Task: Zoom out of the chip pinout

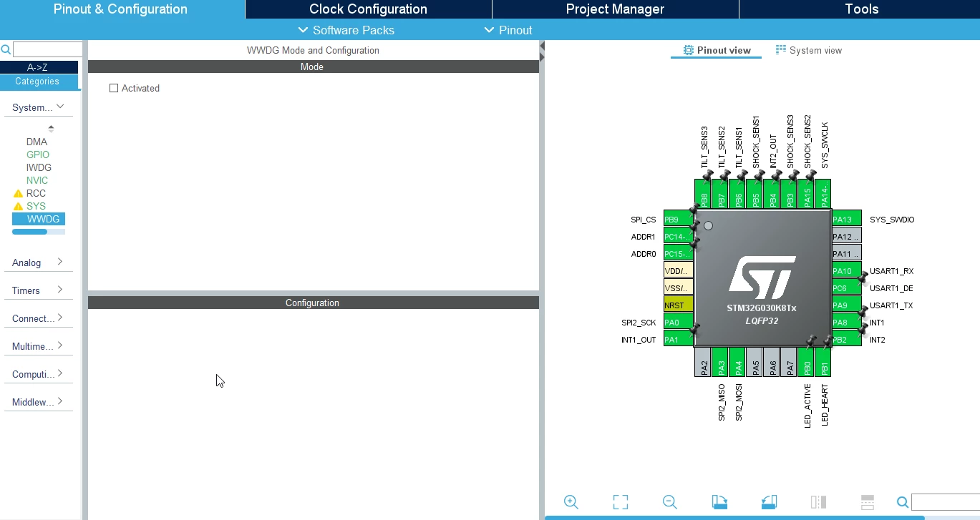Action: (670, 502)
